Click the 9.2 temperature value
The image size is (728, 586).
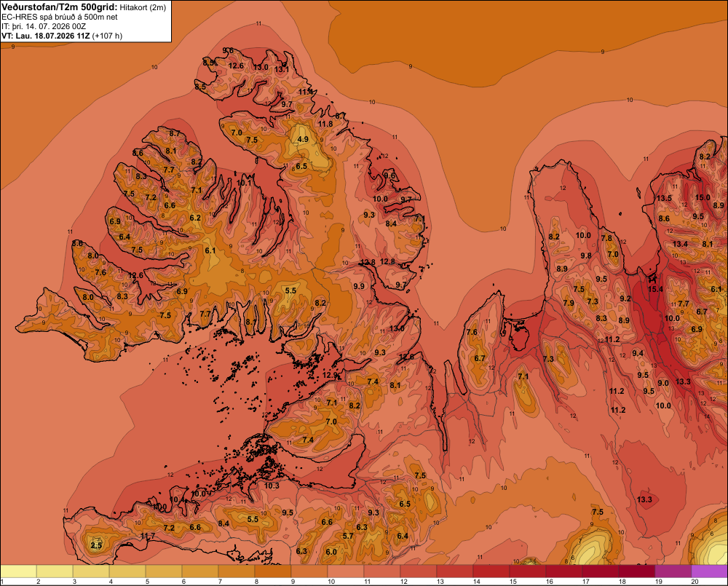point(625,298)
